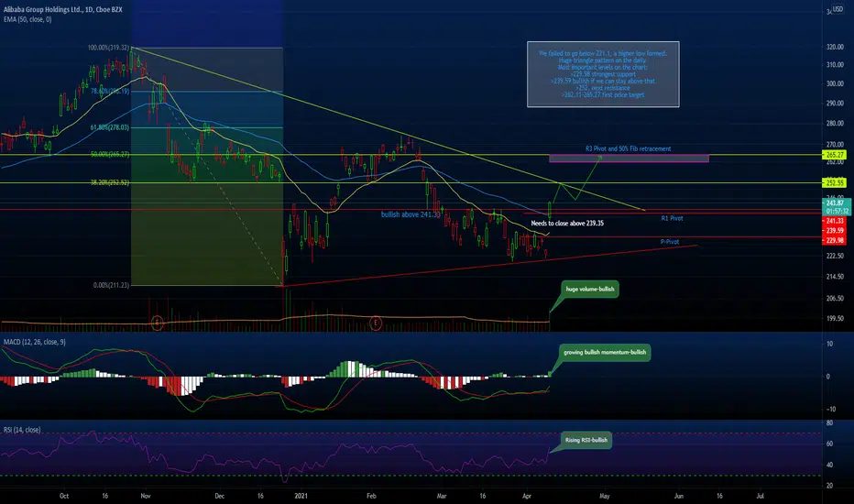Screen dimensions: 854x504
Task: Select the RSI (14, close) indicator legend
Action: coord(22,430)
